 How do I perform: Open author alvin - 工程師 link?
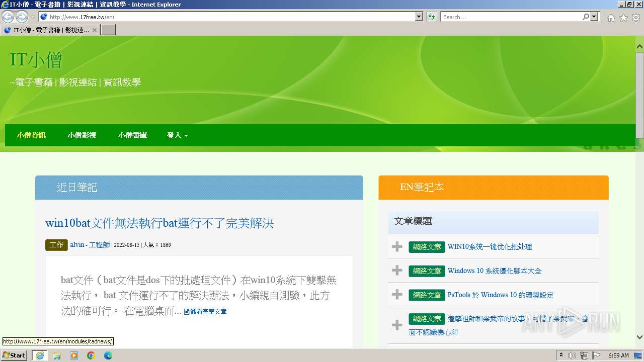90,245
